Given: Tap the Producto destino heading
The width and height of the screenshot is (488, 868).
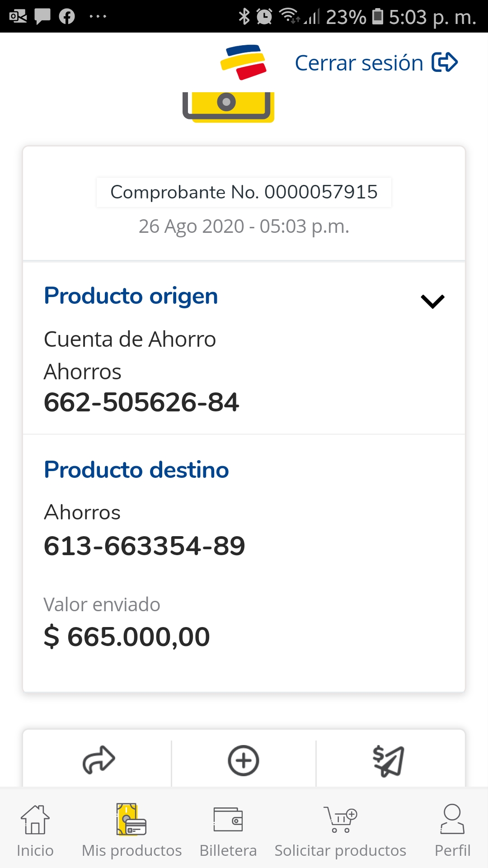Looking at the screenshot, I should tap(136, 470).
